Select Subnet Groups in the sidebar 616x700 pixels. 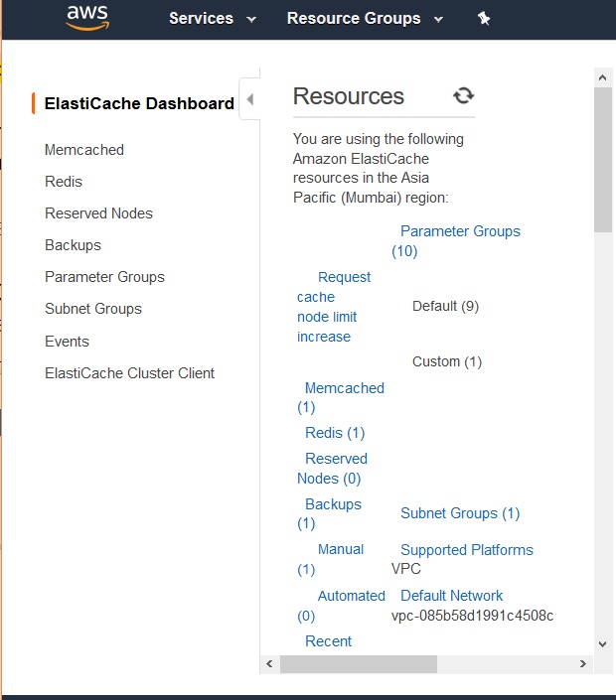click(x=93, y=309)
